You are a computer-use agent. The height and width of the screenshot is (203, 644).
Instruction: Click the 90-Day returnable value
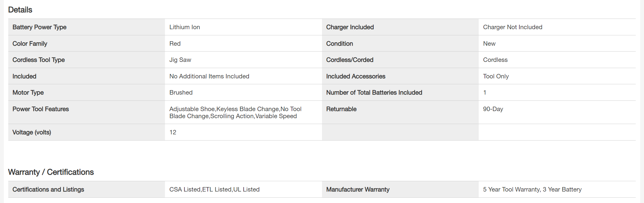pos(493,109)
